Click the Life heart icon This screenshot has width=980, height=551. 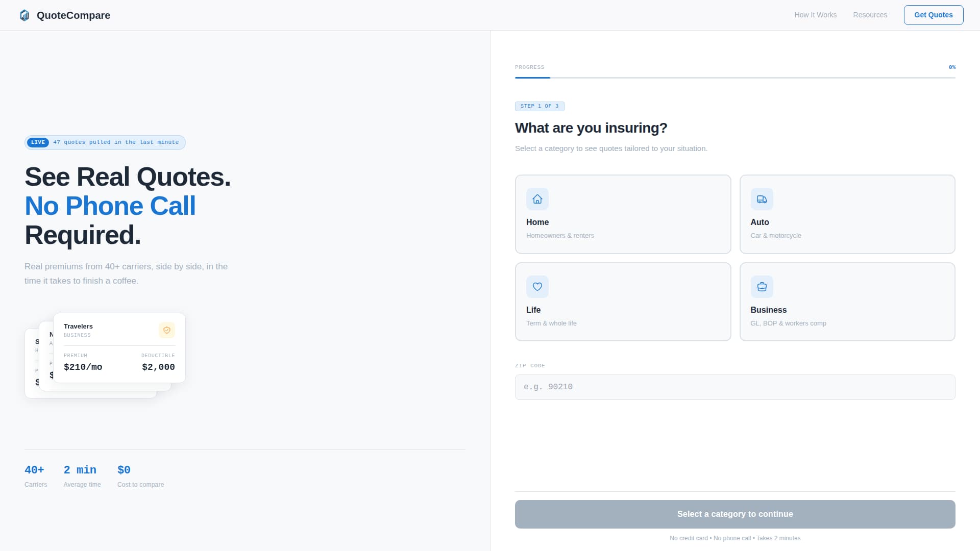pos(537,287)
